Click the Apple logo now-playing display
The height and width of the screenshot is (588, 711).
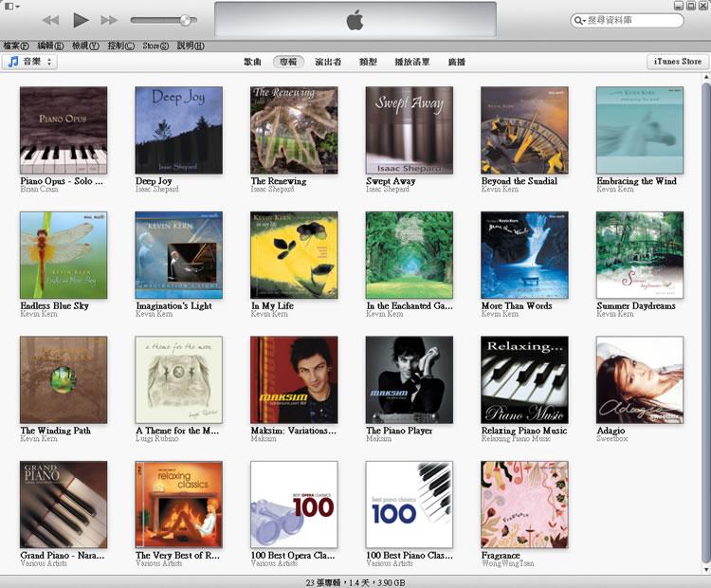[355, 21]
